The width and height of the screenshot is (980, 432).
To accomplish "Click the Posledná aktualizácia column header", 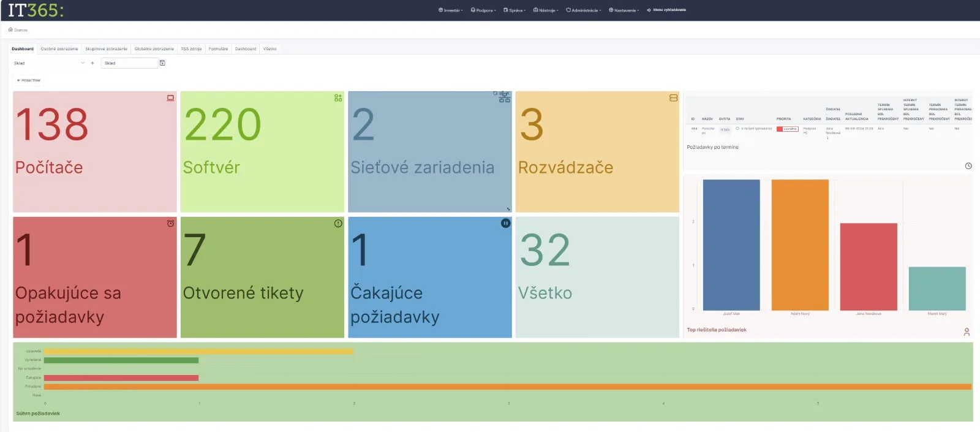I will (856, 116).
